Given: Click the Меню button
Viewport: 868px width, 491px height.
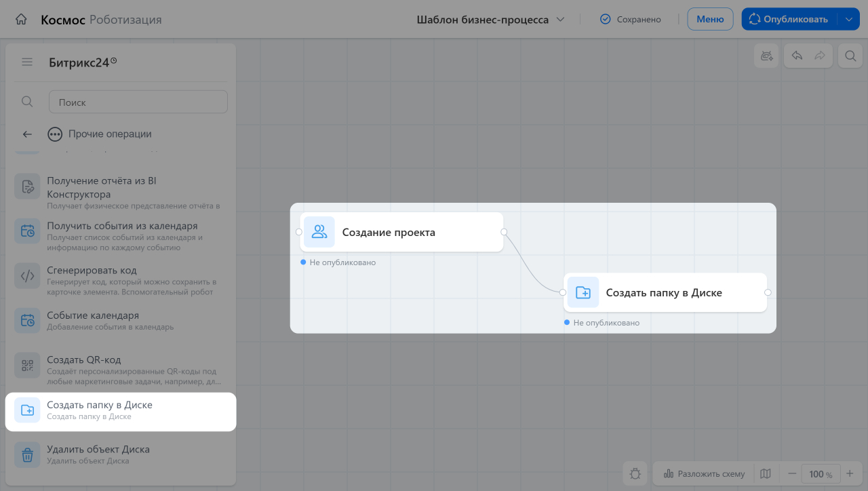Looking at the screenshot, I should [x=710, y=19].
